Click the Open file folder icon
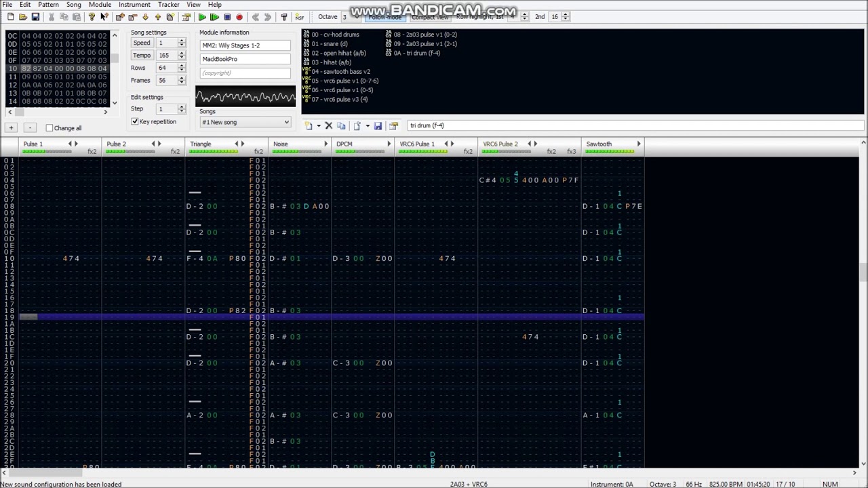Image resolution: width=868 pixels, height=488 pixels. click(x=22, y=17)
